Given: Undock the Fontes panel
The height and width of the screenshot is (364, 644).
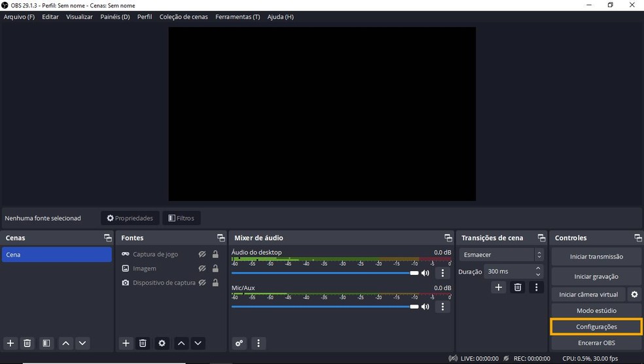Looking at the screenshot, I should point(221,238).
